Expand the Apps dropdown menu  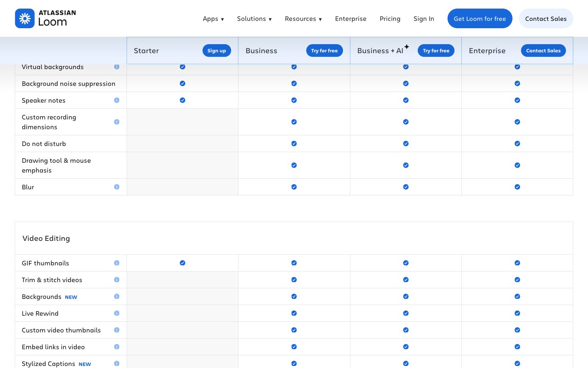[x=213, y=19]
